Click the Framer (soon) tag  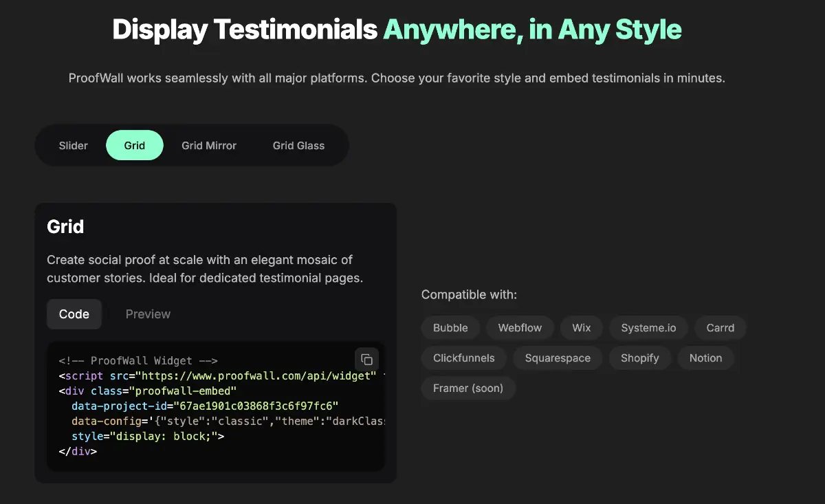[468, 388]
